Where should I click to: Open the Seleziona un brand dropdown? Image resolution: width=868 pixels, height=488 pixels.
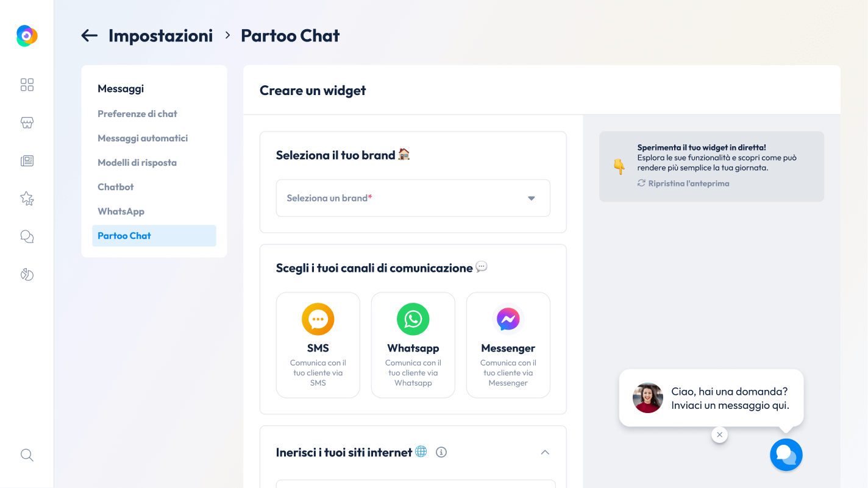[x=413, y=198]
